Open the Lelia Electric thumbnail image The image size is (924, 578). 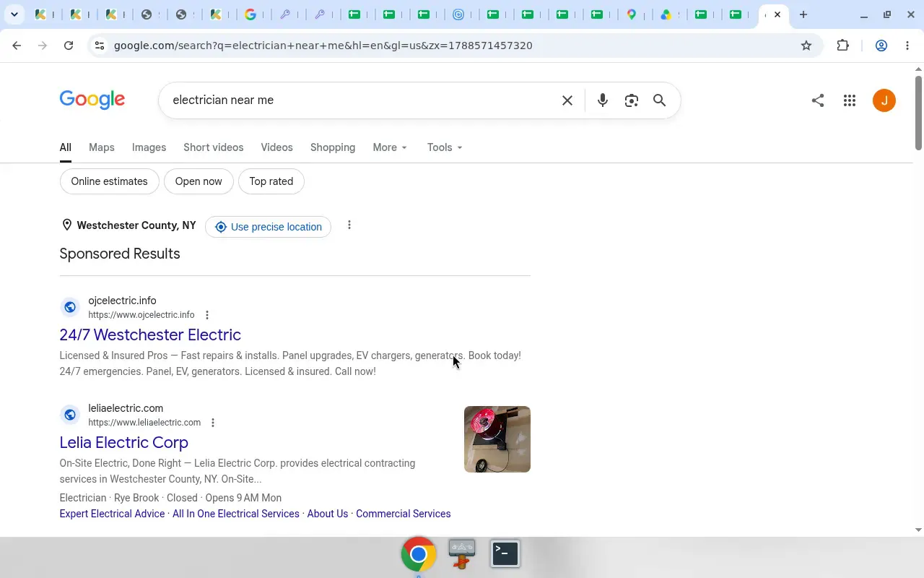click(497, 439)
